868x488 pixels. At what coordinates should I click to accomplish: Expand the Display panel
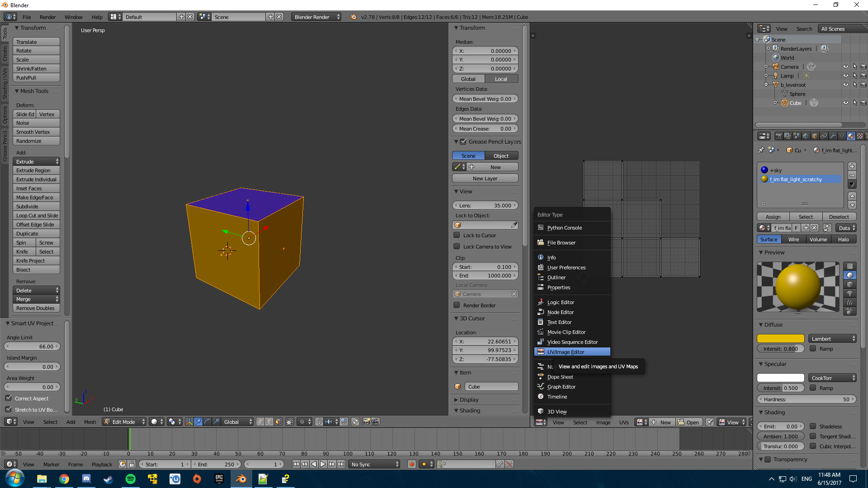pos(469,400)
